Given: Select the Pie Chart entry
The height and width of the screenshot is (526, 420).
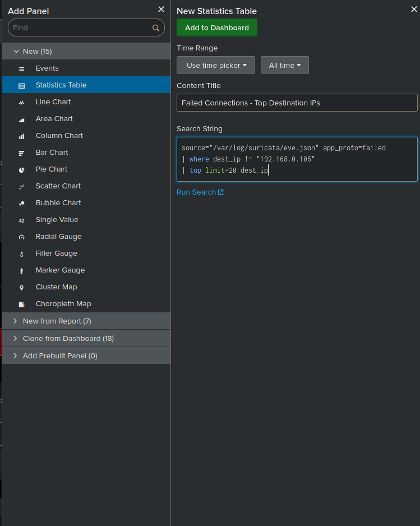Looking at the screenshot, I should pos(86,169).
